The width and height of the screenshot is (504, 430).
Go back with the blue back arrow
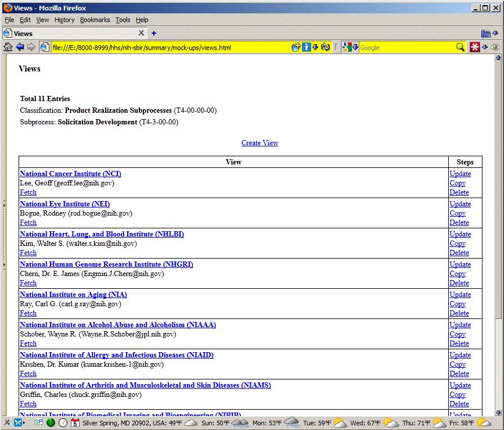pyautogui.click(x=20, y=47)
